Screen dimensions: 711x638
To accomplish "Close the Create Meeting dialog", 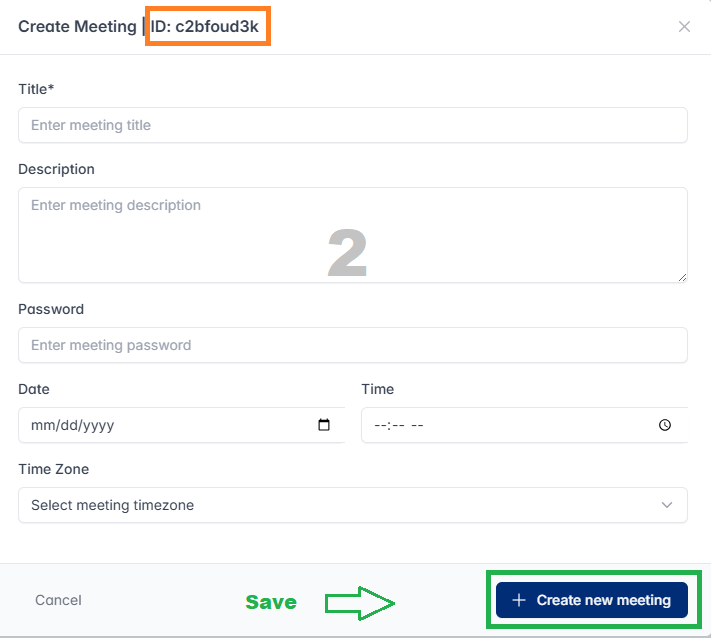I will (x=684, y=27).
